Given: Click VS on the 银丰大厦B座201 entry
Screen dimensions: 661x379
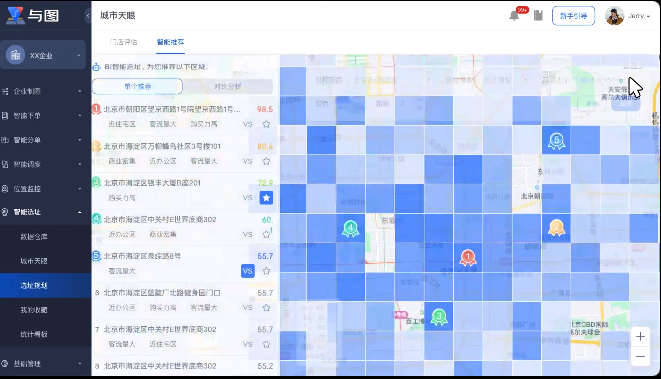Looking at the screenshot, I should click(247, 198).
